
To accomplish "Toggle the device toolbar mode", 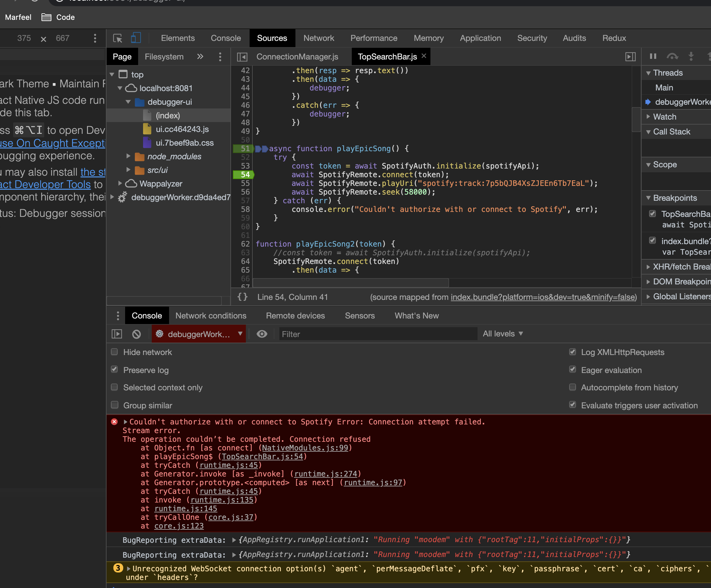I will click(136, 38).
